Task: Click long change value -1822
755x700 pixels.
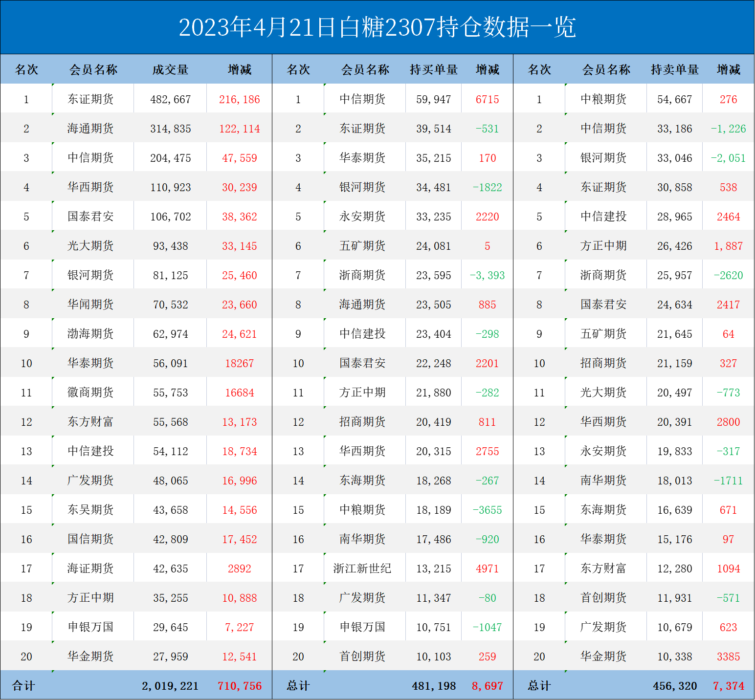Action: 488,187
